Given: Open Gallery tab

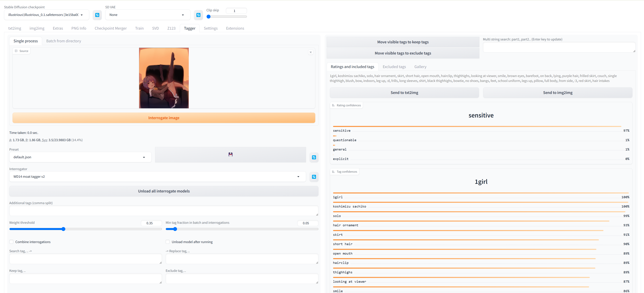Looking at the screenshot, I should point(420,67).
